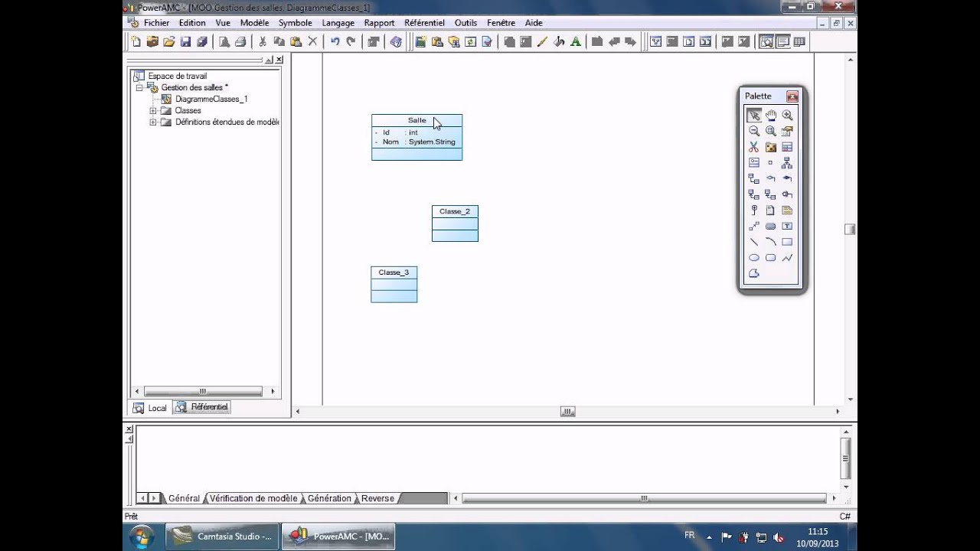The height and width of the screenshot is (551, 980).
Task: Select the straight Line tool in Palette
Action: [754, 242]
